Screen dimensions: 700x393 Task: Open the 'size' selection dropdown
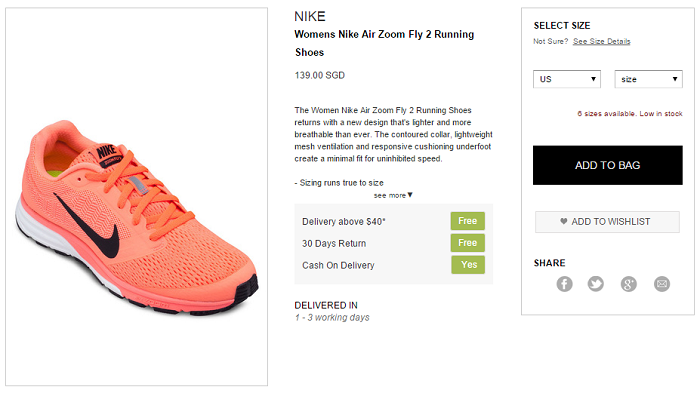[x=649, y=79]
